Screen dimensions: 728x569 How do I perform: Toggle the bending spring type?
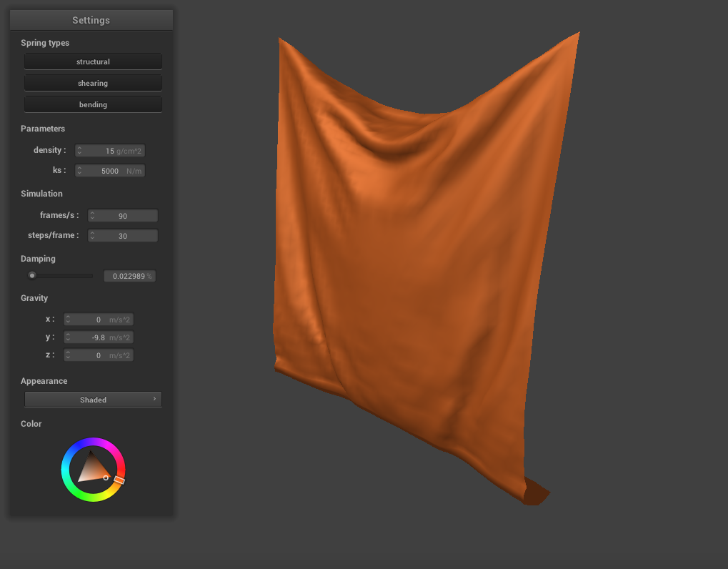93,104
